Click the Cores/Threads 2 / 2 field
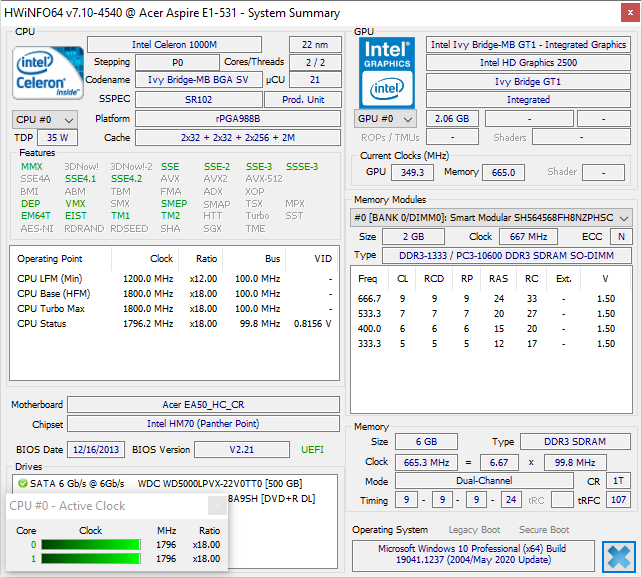Image resolution: width=642 pixels, height=578 pixels. coord(315,63)
